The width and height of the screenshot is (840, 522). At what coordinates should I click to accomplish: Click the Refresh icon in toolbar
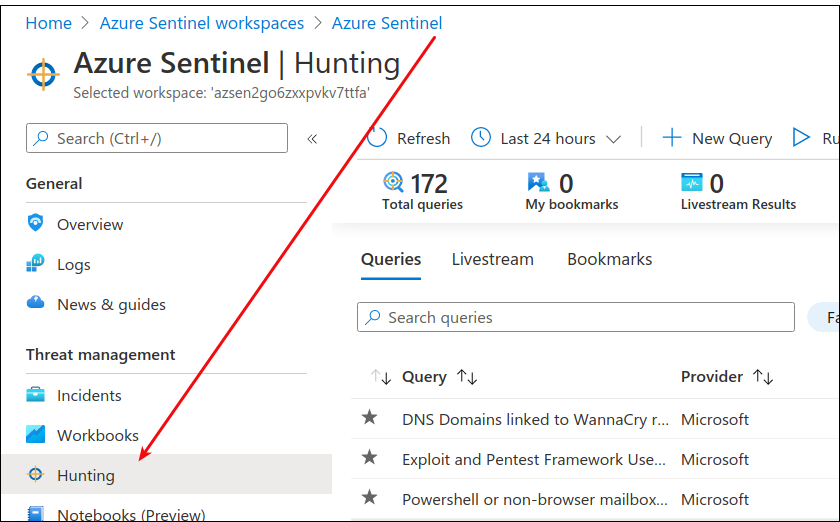click(377, 138)
